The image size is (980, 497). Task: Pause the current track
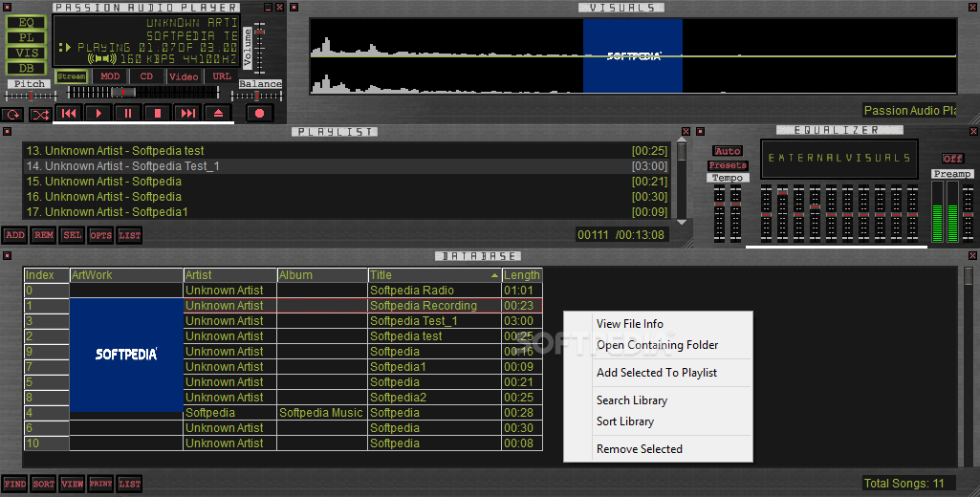pyautogui.click(x=128, y=113)
